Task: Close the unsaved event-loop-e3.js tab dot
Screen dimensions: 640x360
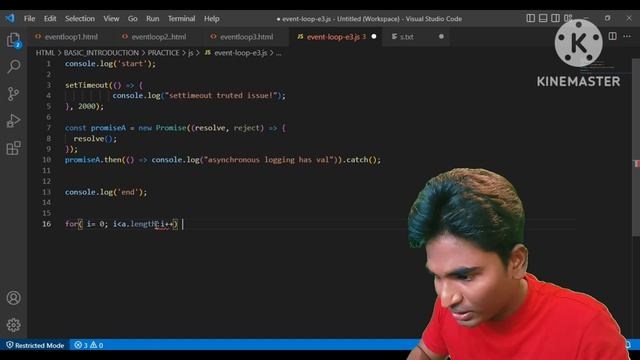Action: coord(373,37)
